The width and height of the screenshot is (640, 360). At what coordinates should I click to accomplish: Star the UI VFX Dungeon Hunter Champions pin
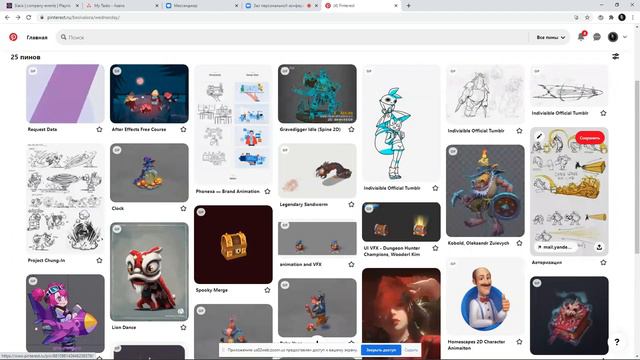point(436,248)
